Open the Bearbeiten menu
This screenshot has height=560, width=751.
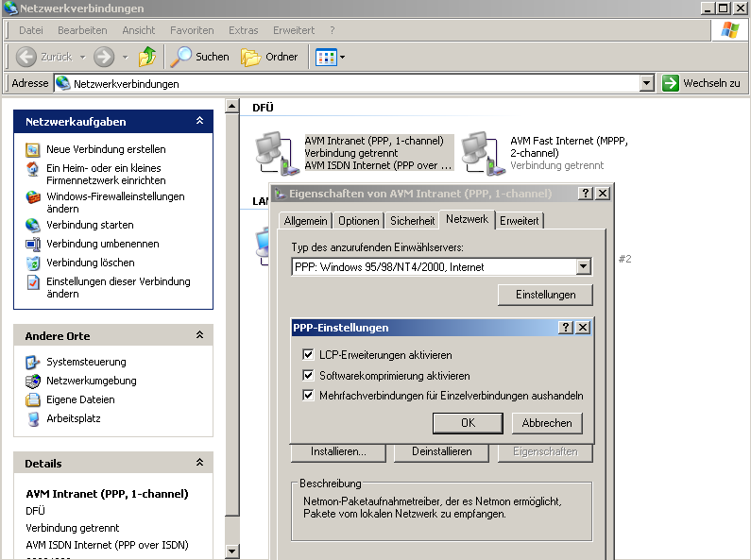coord(82,30)
